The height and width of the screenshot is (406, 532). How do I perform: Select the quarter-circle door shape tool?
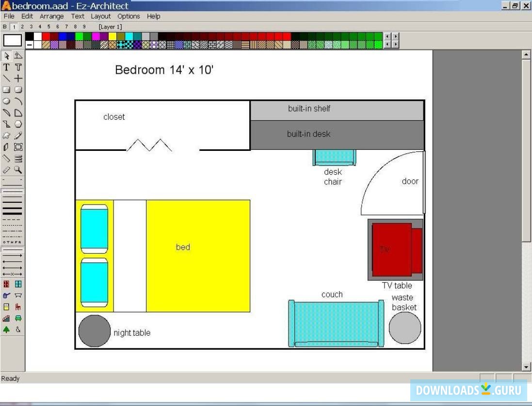click(x=18, y=113)
